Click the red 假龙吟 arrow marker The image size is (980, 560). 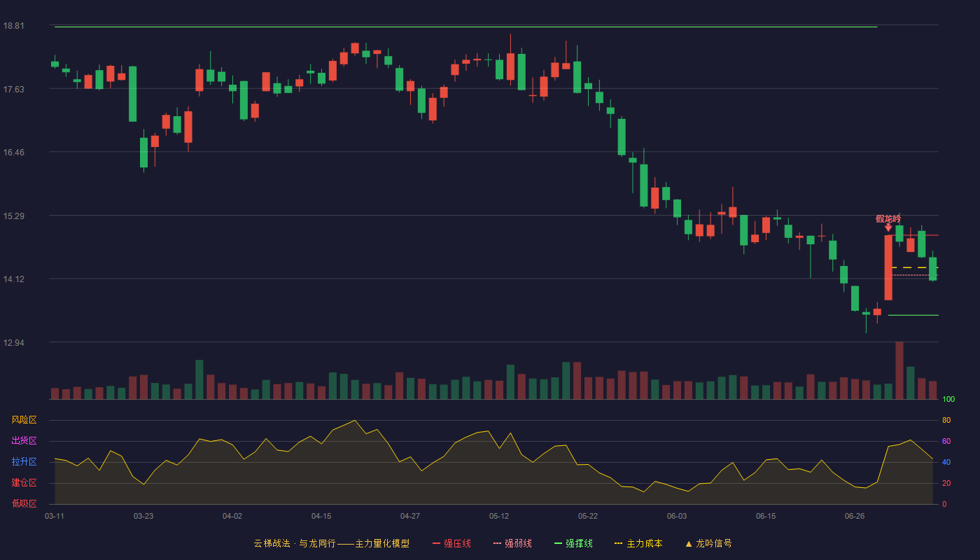coord(888,227)
